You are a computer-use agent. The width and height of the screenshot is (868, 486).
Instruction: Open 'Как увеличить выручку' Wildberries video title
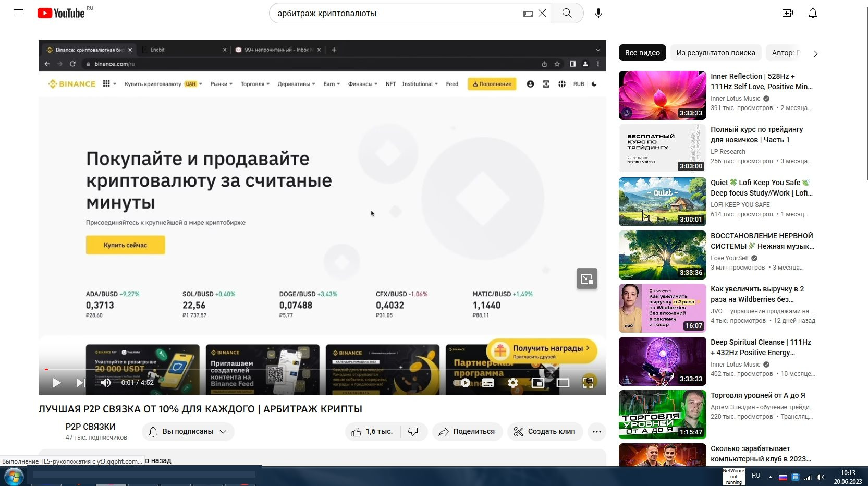coord(757,294)
